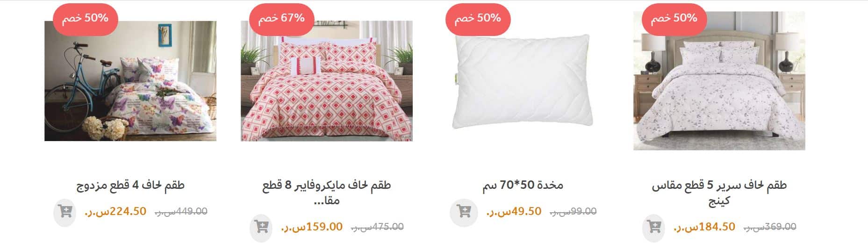Open the white quilted pillow product image

tap(523, 80)
